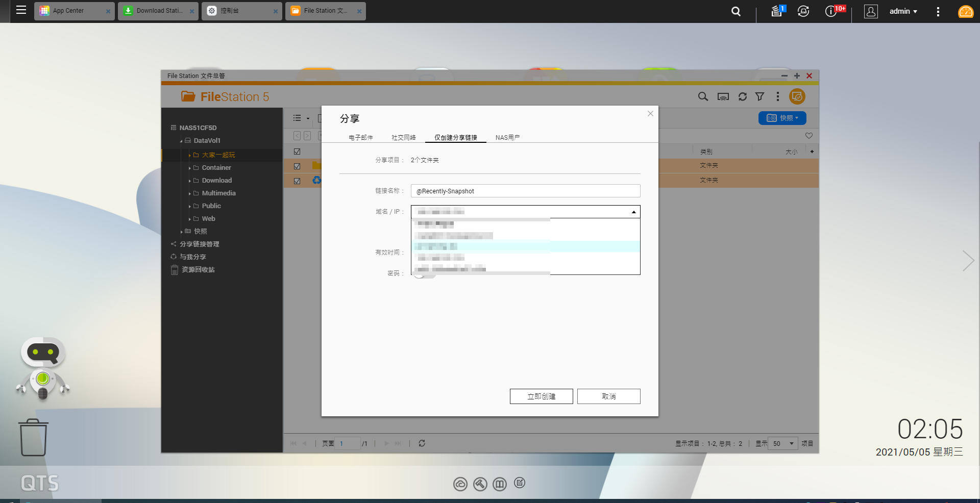
Task: Switch to the NAS用户 tab
Action: [x=506, y=137]
